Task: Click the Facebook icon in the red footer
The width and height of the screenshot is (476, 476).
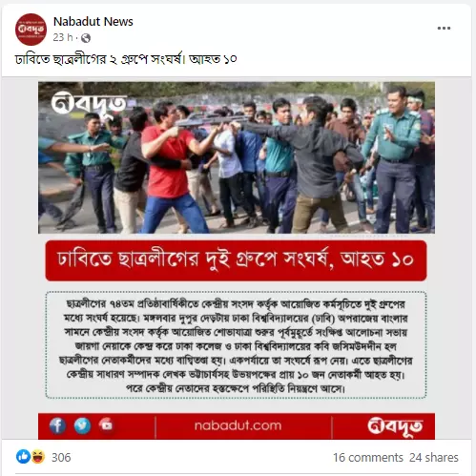Action: (x=57, y=425)
